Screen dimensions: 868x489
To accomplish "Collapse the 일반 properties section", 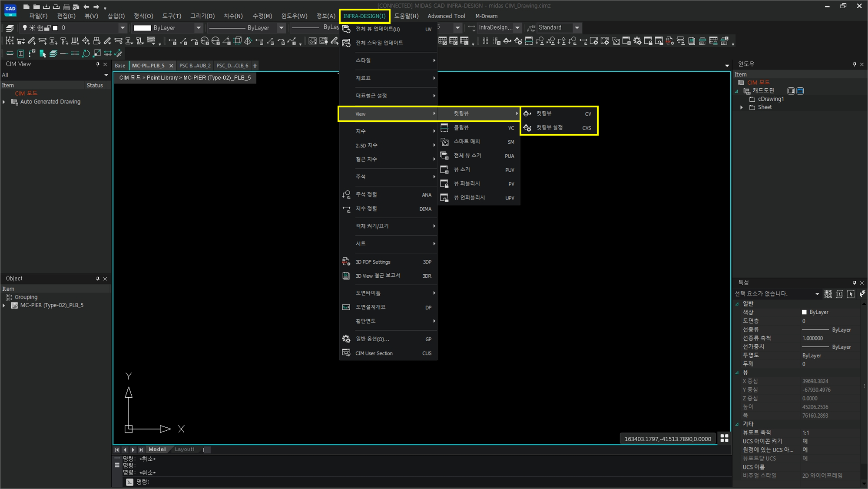I will pos(737,304).
